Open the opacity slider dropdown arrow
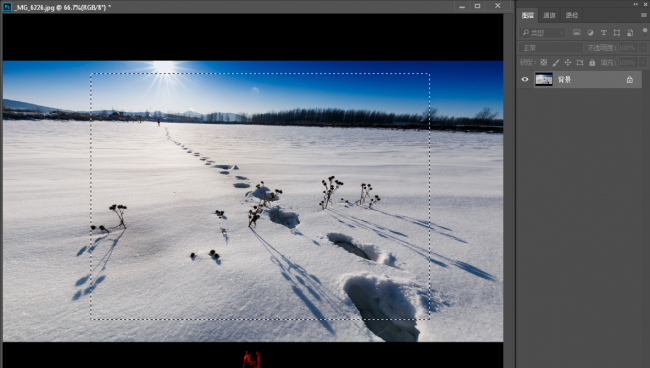 click(x=643, y=48)
